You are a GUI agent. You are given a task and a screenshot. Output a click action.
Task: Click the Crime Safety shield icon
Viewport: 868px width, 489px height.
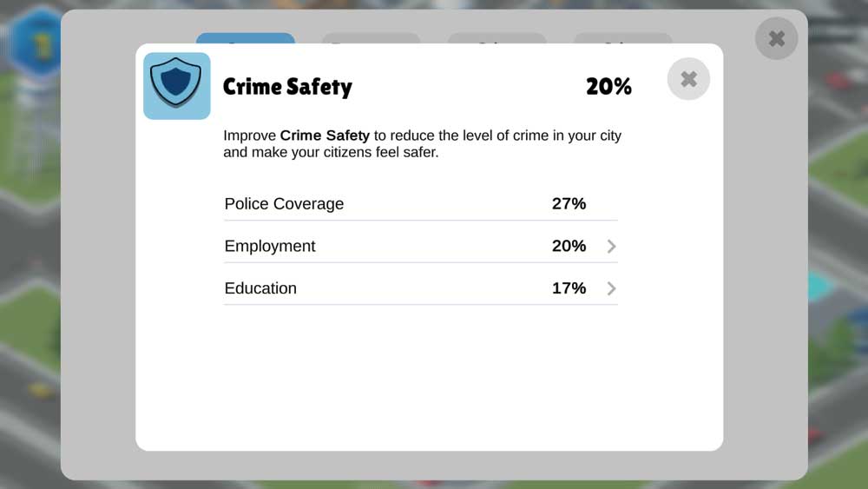(x=176, y=86)
